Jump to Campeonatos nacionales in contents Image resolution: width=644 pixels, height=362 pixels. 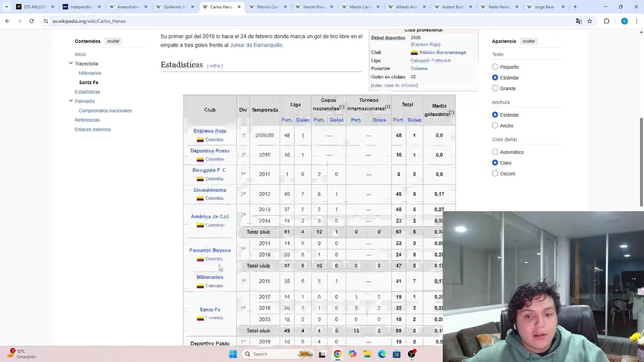pyautogui.click(x=105, y=111)
